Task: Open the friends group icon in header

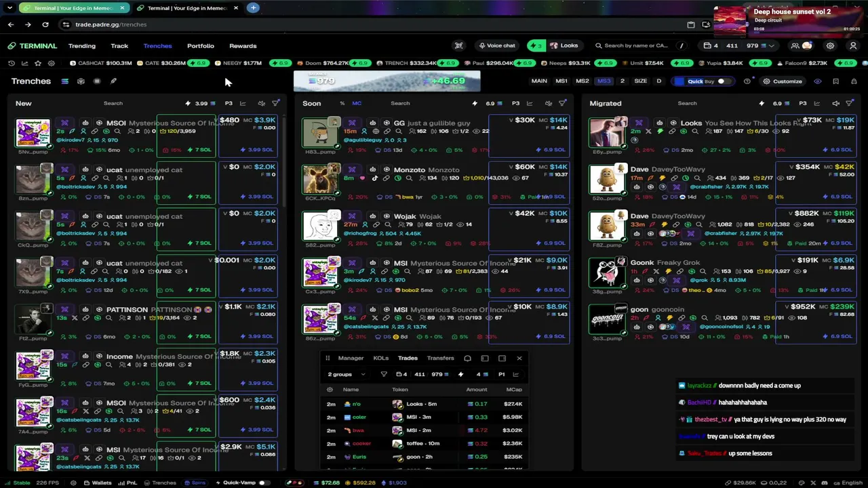Action: [x=795, y=46]
